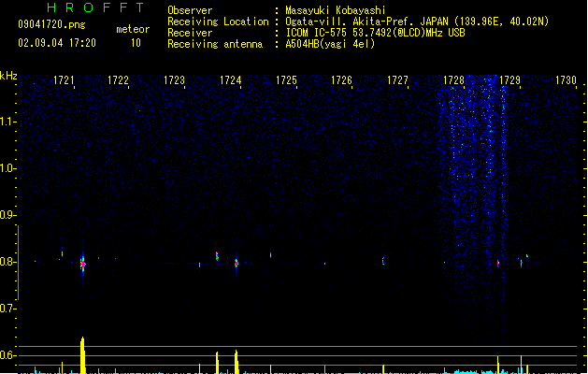The width and height of the screenshot is (588, 374).
Task: Click the HROFFT title text
Action: pos(95,7)
